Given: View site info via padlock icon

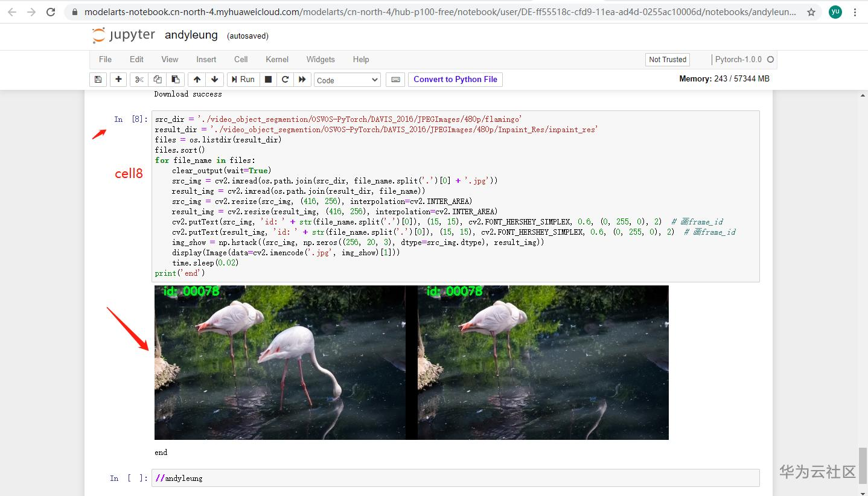Looking at the screenshot, I should (74, 12).
